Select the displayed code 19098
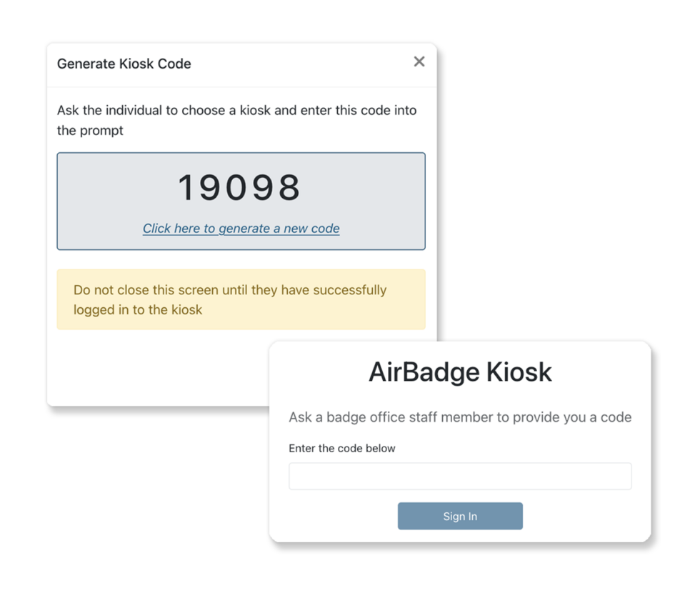Image resolution: width=700 pixels, height=608 pixels. click(x=241, y=186)
